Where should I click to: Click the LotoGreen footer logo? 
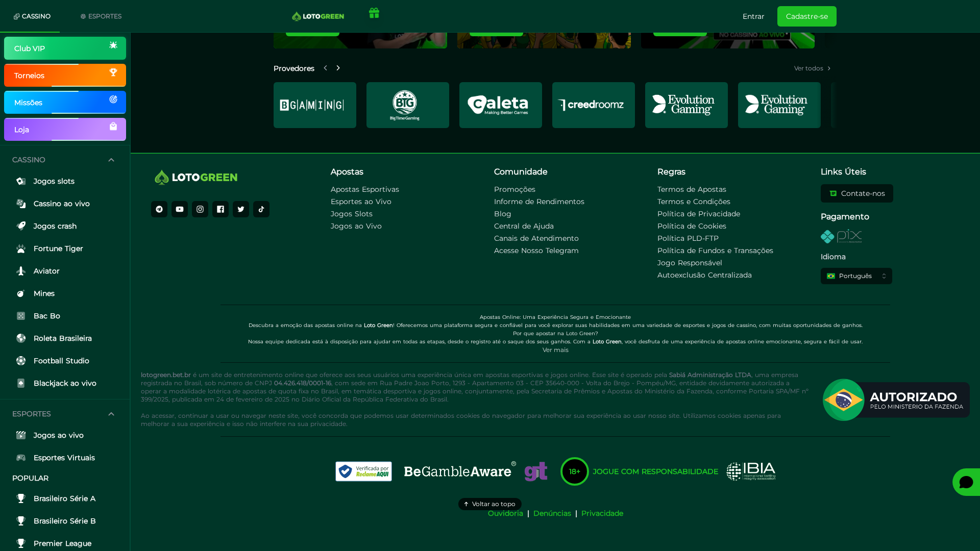196,177
